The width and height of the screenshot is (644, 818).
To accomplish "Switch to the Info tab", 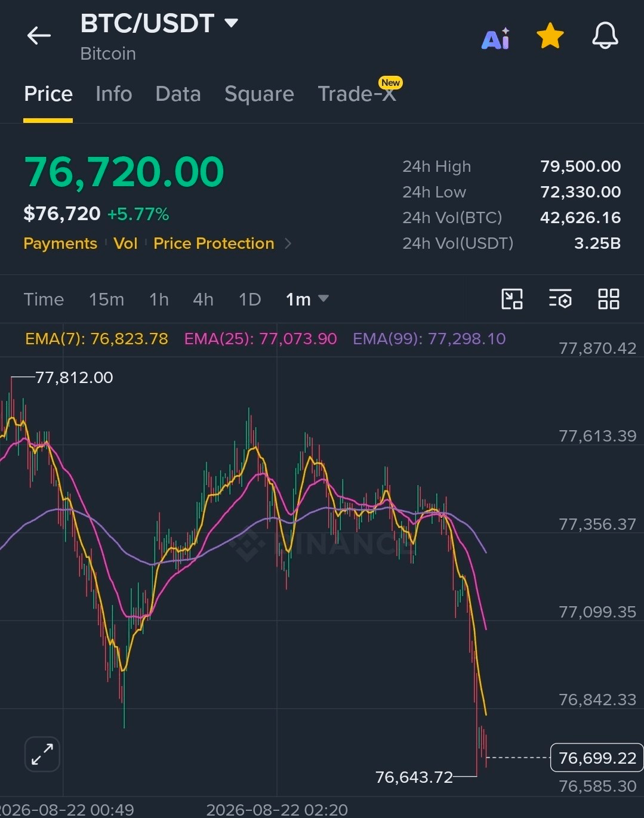I will [x=114, y=94].
